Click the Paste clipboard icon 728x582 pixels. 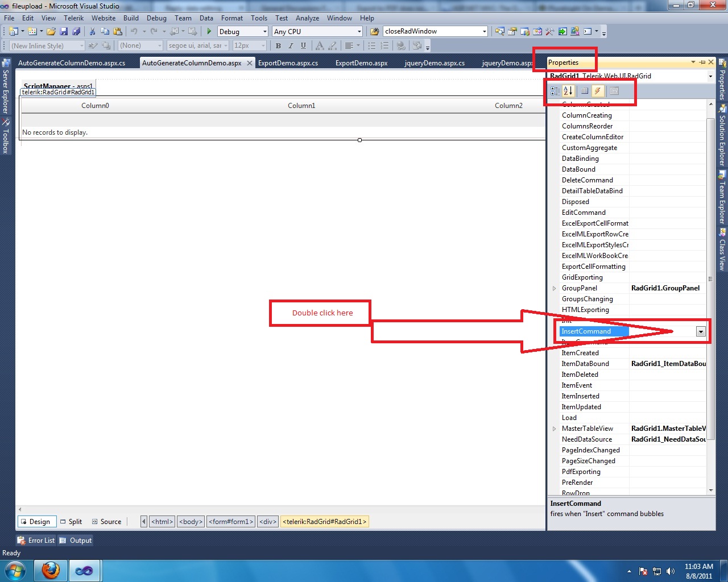[118, 31]
